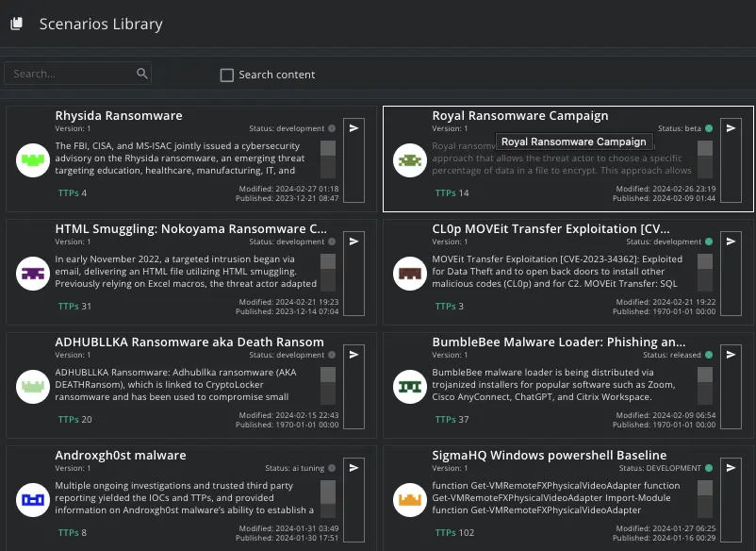The image size is (756, 551).
Task: Open the Androxgh0st malware scenario title
Action: (121, 455)
